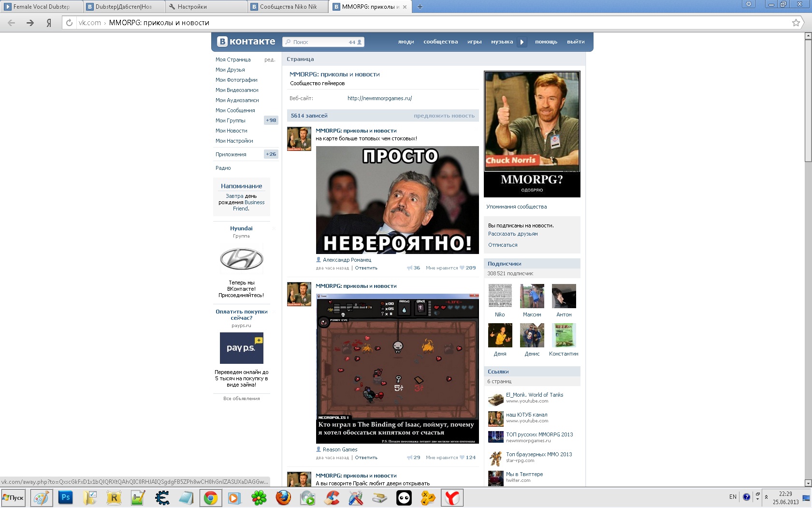Click предложить новость link

coord(444,116)
